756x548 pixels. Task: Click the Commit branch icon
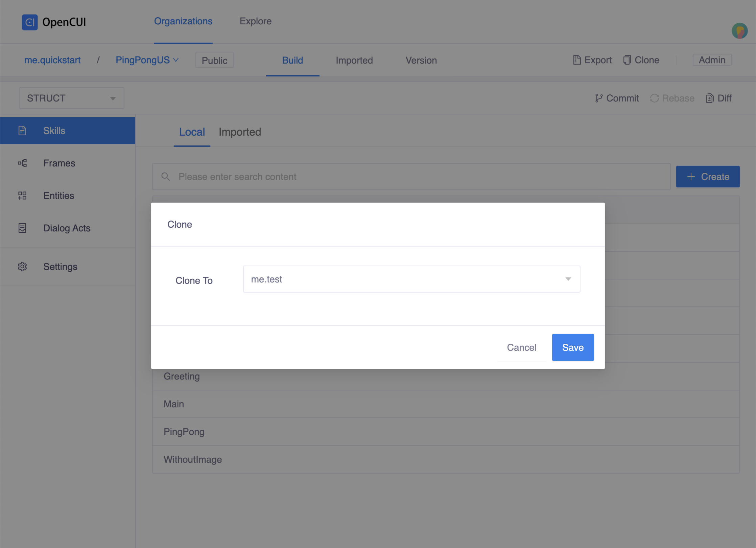pyautogui.click(x=598, y=98)
